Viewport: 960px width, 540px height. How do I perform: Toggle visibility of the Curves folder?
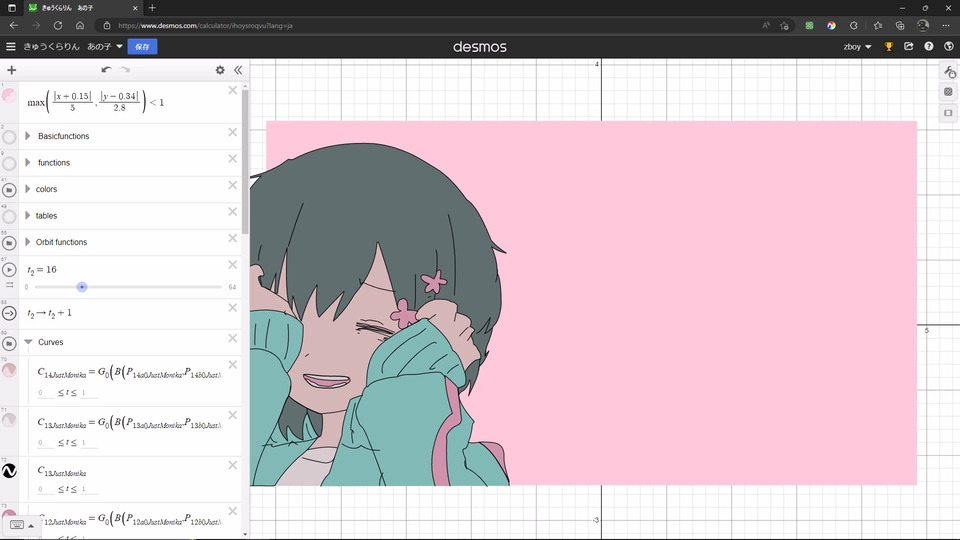coord(9,343)
